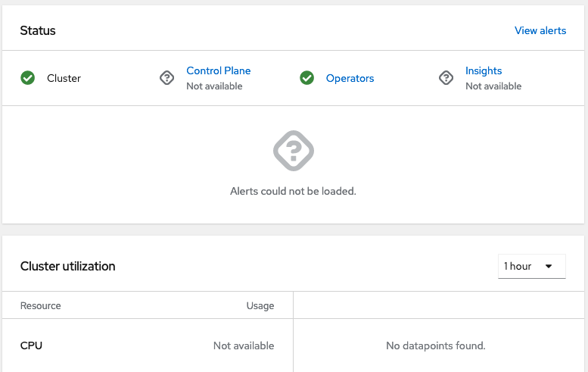
Task: Open the Control Plane status link
Action: 218,70
